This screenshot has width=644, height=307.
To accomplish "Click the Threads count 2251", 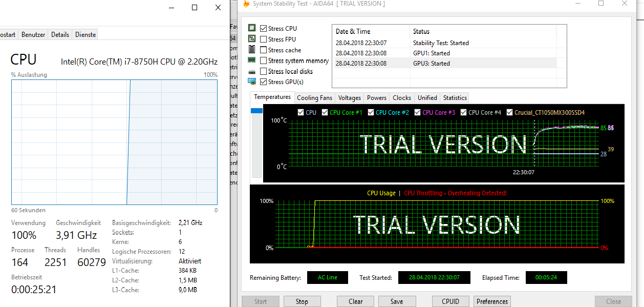I will point(56,262).
